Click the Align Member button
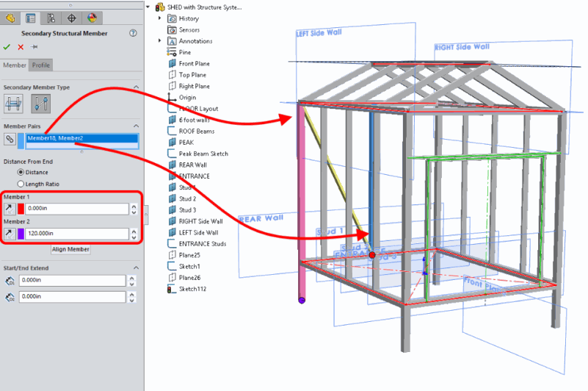Viewport: 588px width, 391px height. tap(71, 249)
